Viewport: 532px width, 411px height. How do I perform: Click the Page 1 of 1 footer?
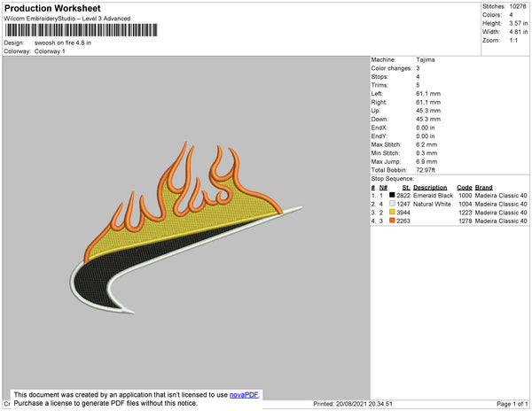coord(512,404)
